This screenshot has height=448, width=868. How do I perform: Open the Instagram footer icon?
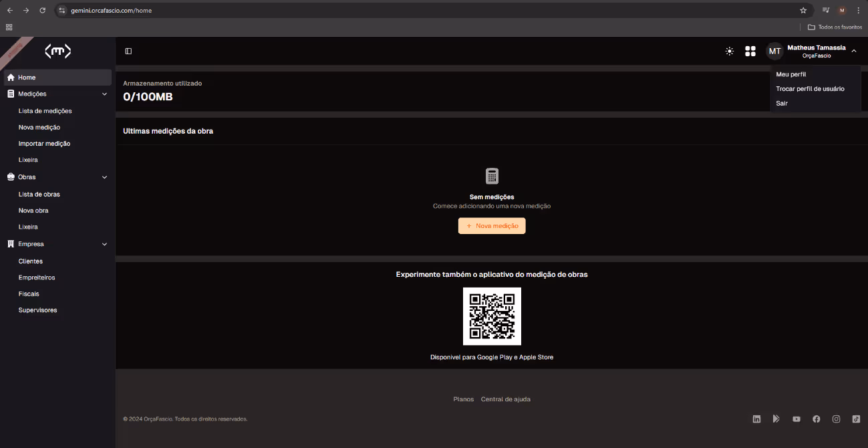(836, 419)
